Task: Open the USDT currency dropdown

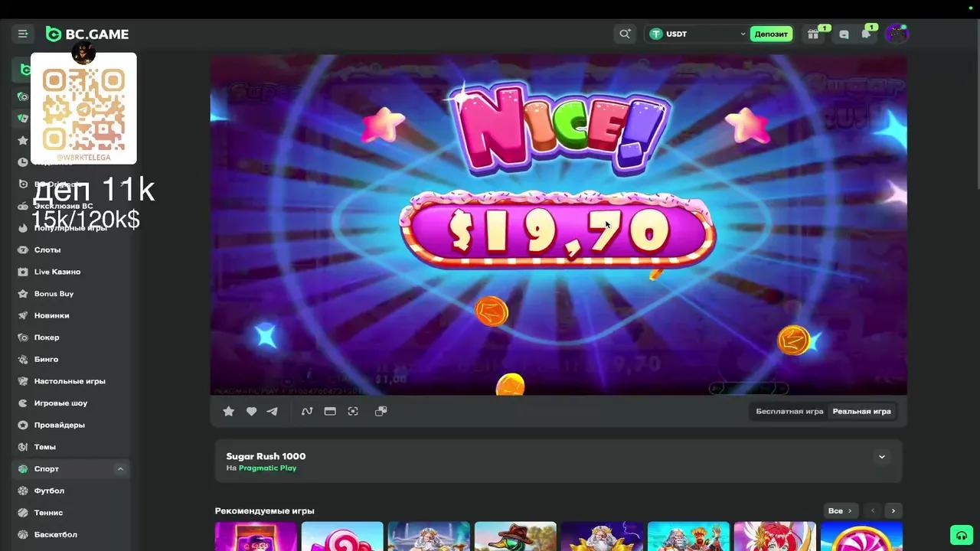Action: tap(697, 34)
